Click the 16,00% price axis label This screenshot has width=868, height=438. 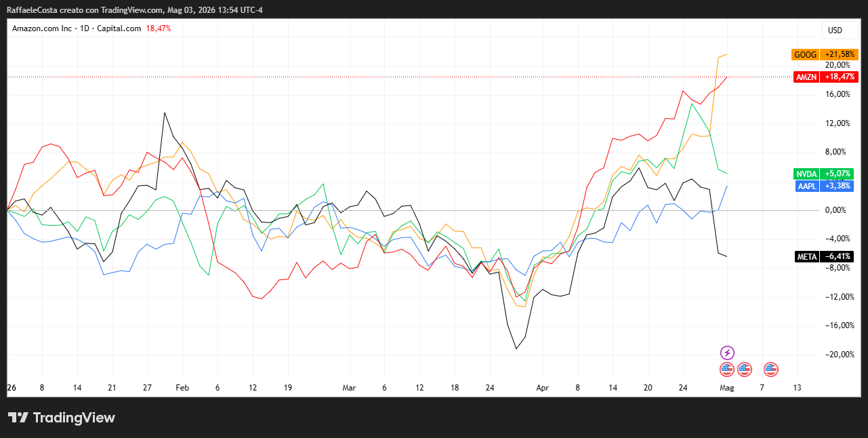[x=838, y=94]
